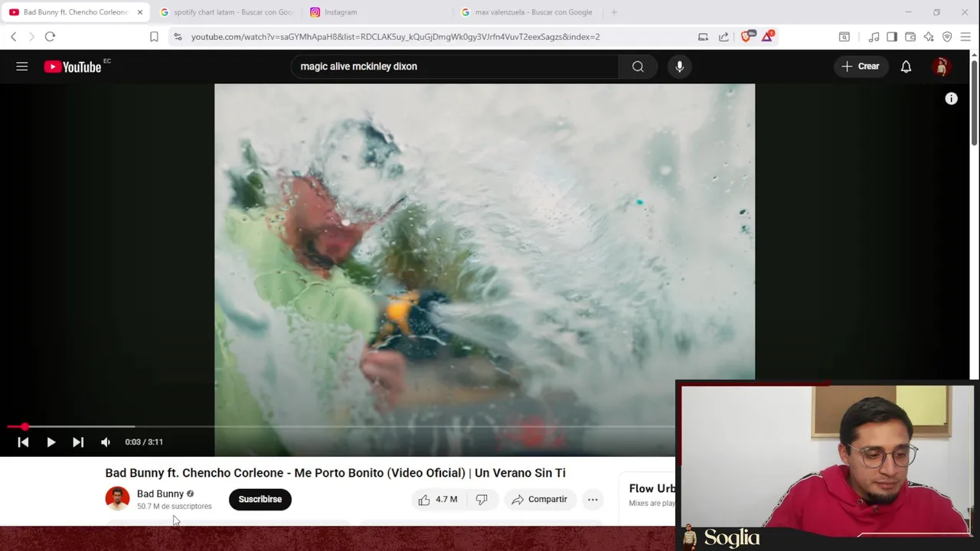Skip to next video in playlist
Viewport: 980px width, 551px height.
point(78,442)
